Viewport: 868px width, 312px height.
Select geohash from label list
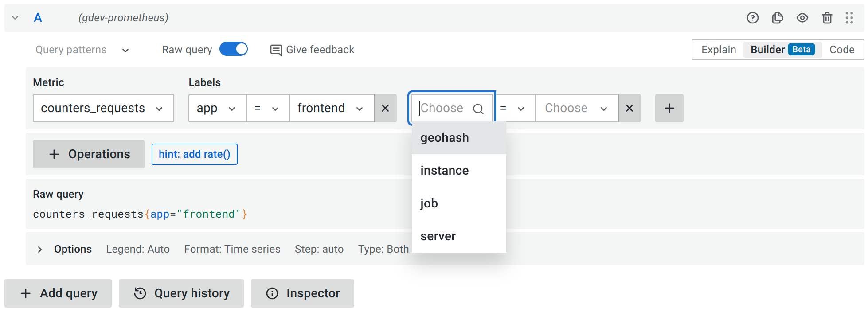point(445,138)
